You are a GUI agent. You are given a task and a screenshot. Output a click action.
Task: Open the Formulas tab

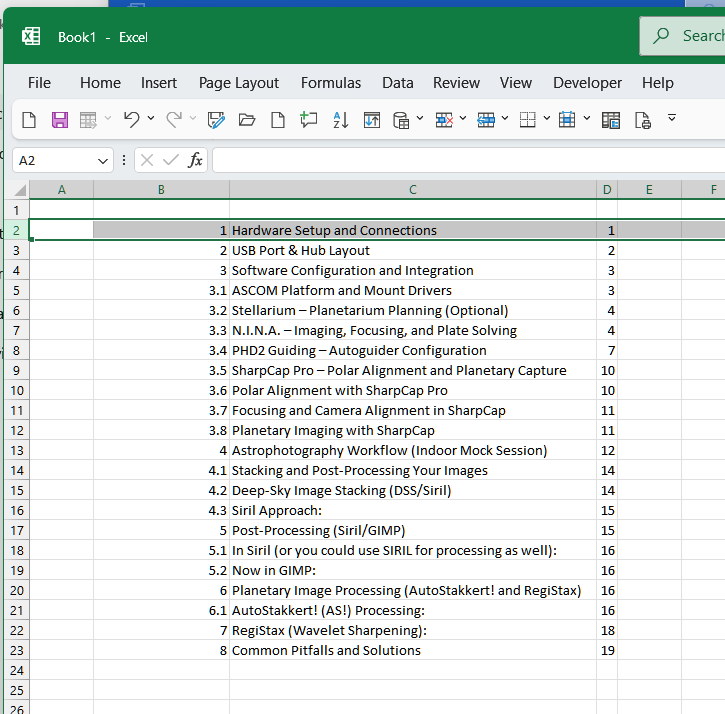point(331,83)
